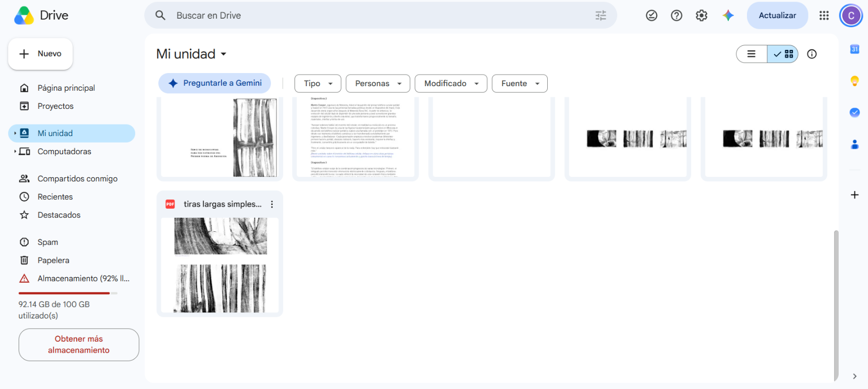This screenshot has width=868, height=389.
Task: Open Google Keep in the side panel
Action: pyautogui.click(x=854, y=81)
